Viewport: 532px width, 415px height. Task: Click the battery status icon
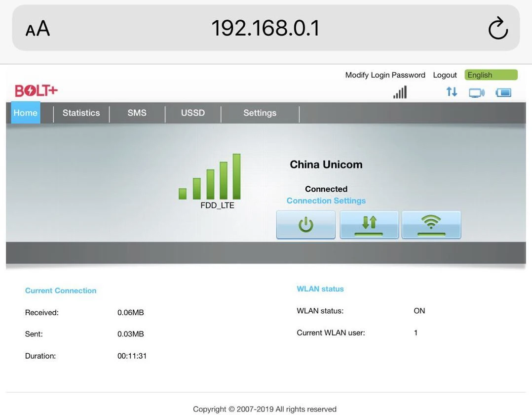[503, 92]
